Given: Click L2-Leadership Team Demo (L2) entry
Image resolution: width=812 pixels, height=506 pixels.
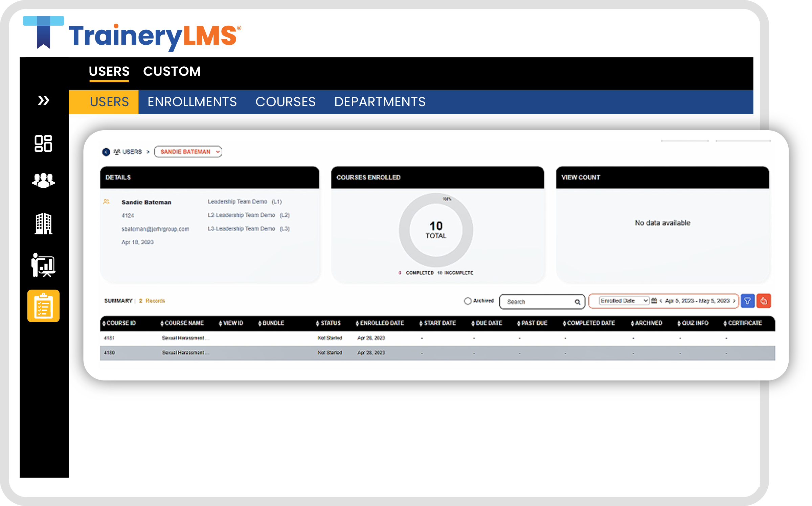Looking at the screenshot, I should coord(249,215).
